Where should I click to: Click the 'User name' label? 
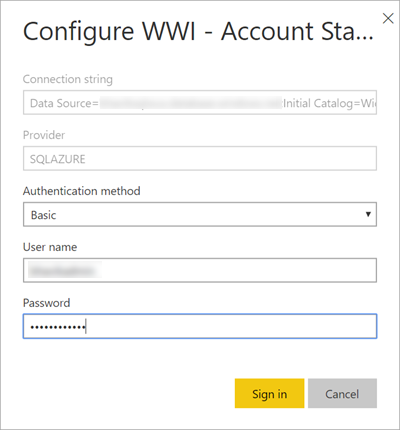coord(50,247)
